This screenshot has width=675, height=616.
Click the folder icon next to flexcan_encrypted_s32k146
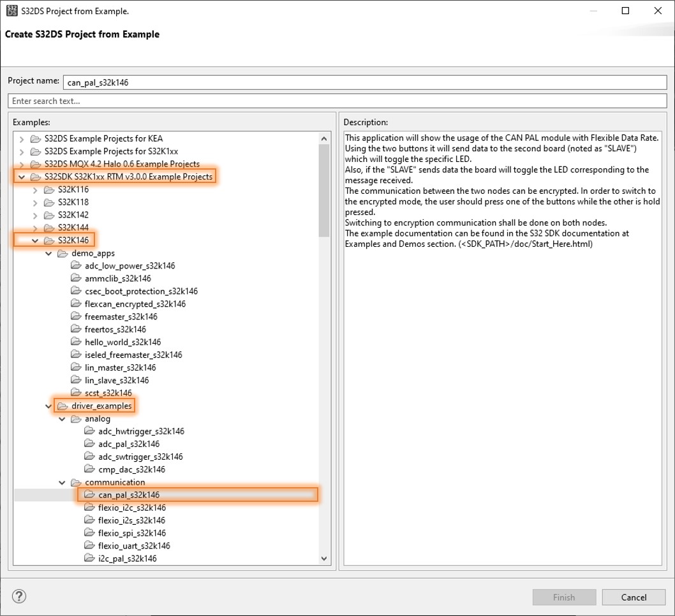(x=77, y=304)
